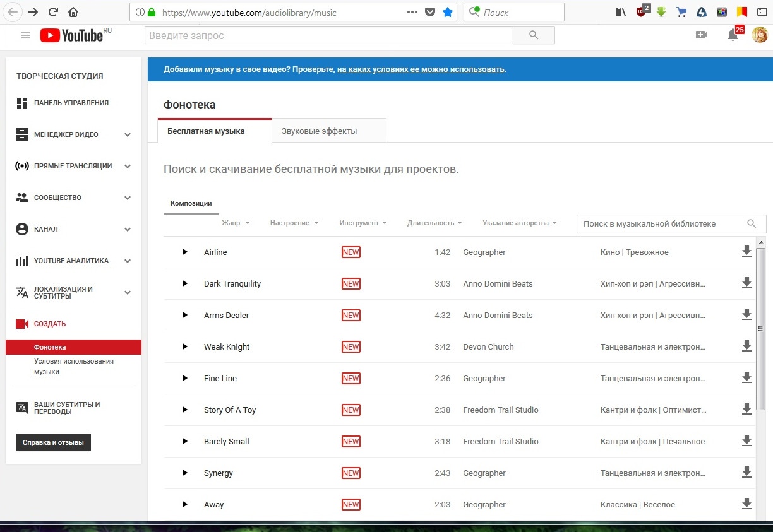Select the Композиции sub-tab
This screenshot has width=773, height=532.
[x=191, y=204]
